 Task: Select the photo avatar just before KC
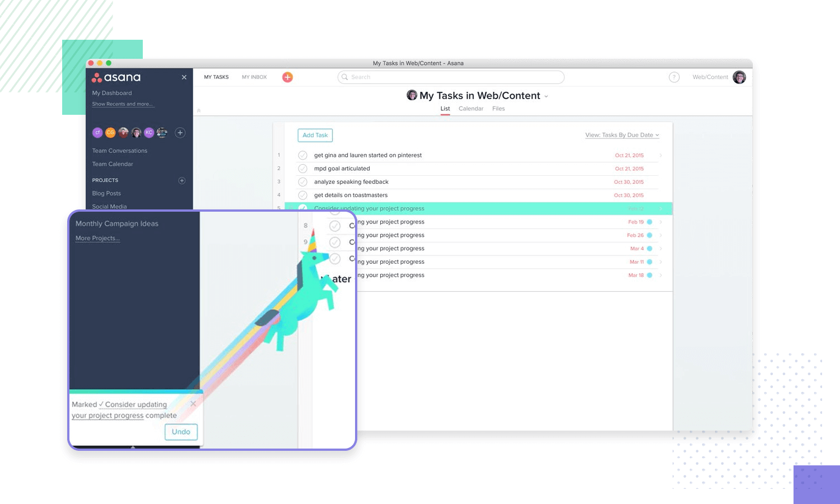136,133
